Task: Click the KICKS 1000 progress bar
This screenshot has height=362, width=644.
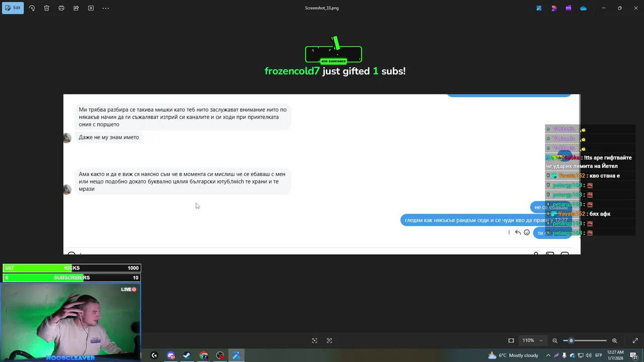Action: pos(71,268)
